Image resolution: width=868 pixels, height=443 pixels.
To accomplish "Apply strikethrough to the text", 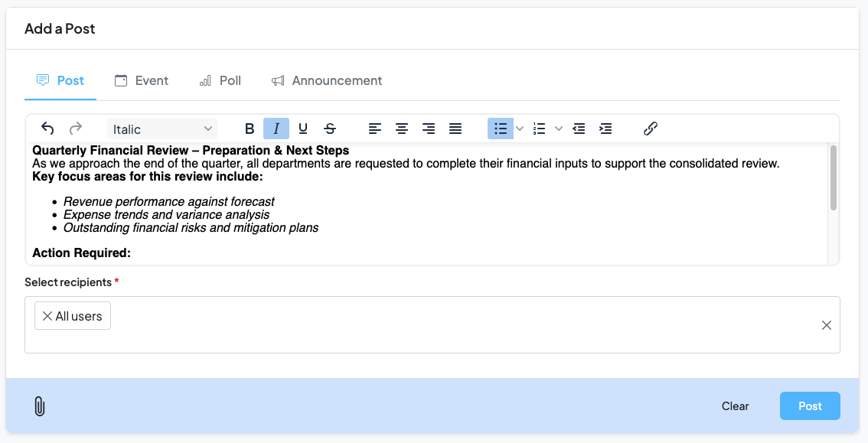I will (330, 129).
